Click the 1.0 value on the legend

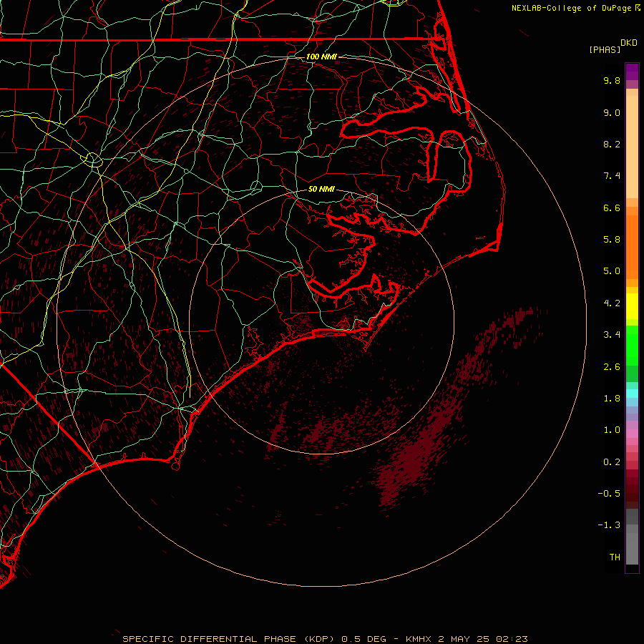click(612, 430)
